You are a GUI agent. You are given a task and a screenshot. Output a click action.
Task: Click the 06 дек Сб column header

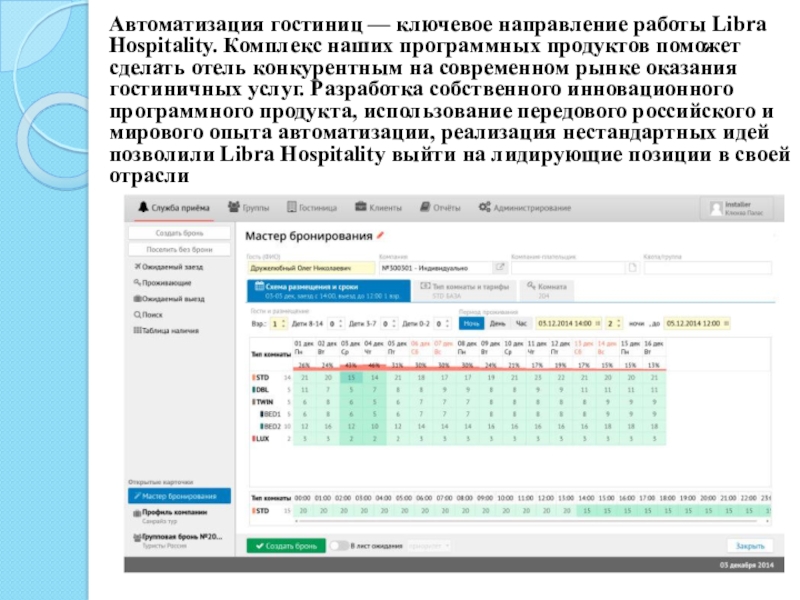421,348
